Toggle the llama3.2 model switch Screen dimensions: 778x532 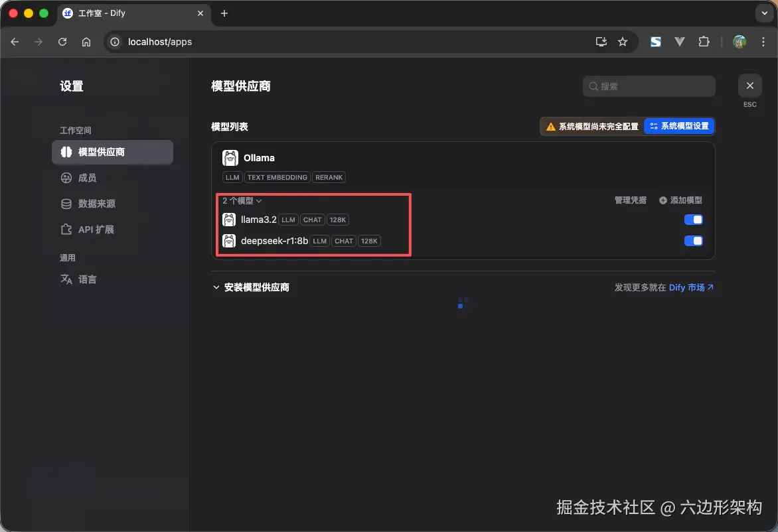click(x=693, y=220)
